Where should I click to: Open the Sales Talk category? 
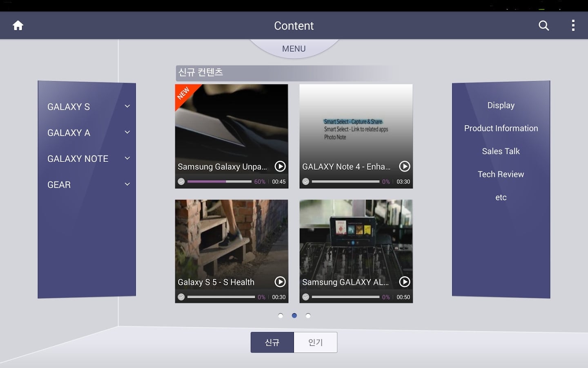point(501,151)
